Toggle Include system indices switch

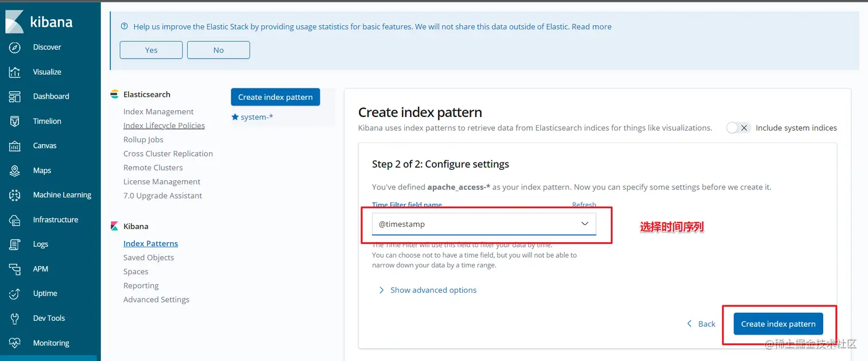coord(738,128)
